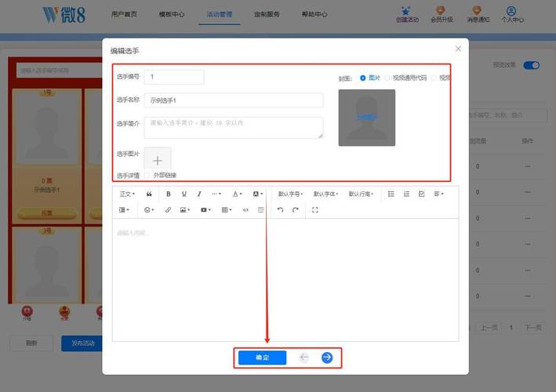Screen dimensions: 556x392
Task: Click the blue 确定 button
Action: point(262,358)
